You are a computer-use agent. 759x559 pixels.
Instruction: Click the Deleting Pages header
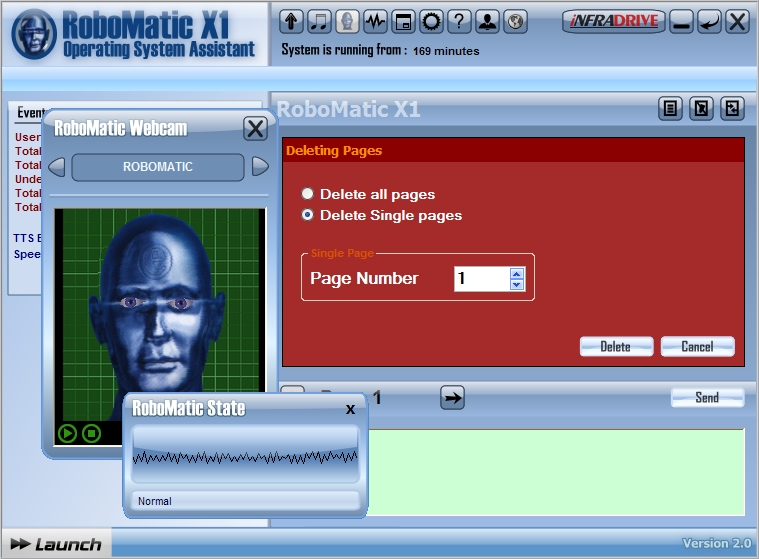point(334,151)
